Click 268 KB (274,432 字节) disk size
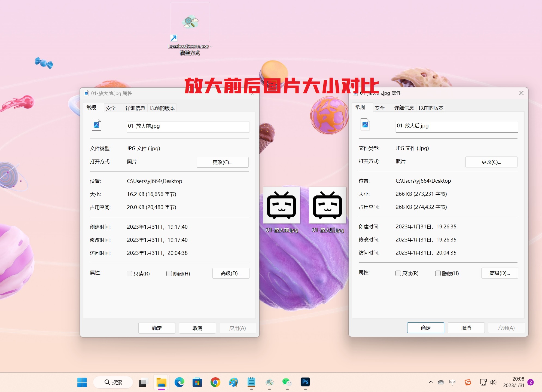This screenshot has height=392, width=542. point(421,207)
